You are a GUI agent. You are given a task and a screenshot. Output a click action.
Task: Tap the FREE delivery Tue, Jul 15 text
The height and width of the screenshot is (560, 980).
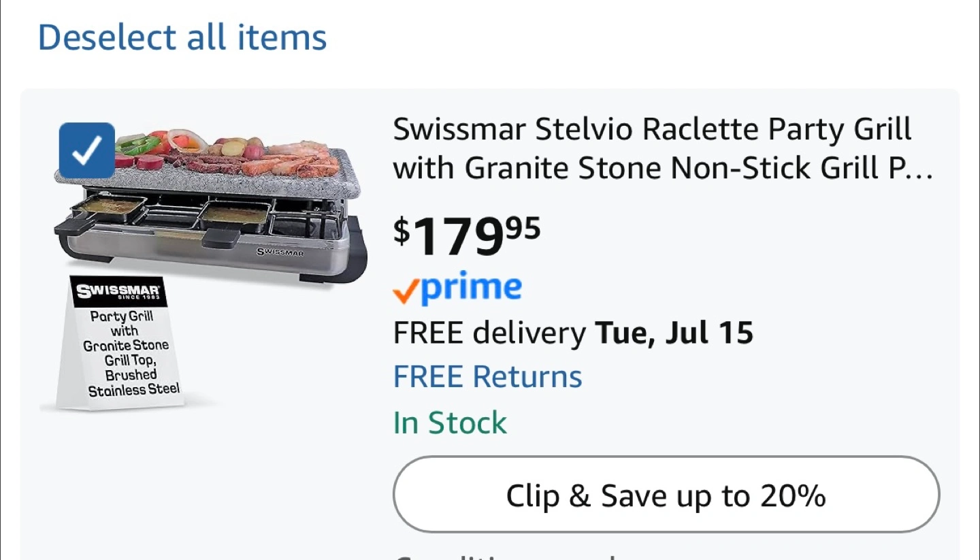573,333
